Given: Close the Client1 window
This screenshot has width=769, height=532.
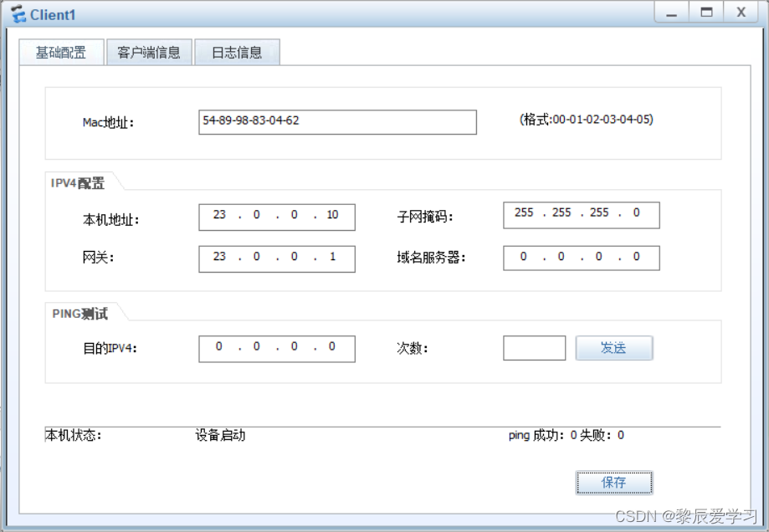Looking at the screenshot, I should point(741,13).
